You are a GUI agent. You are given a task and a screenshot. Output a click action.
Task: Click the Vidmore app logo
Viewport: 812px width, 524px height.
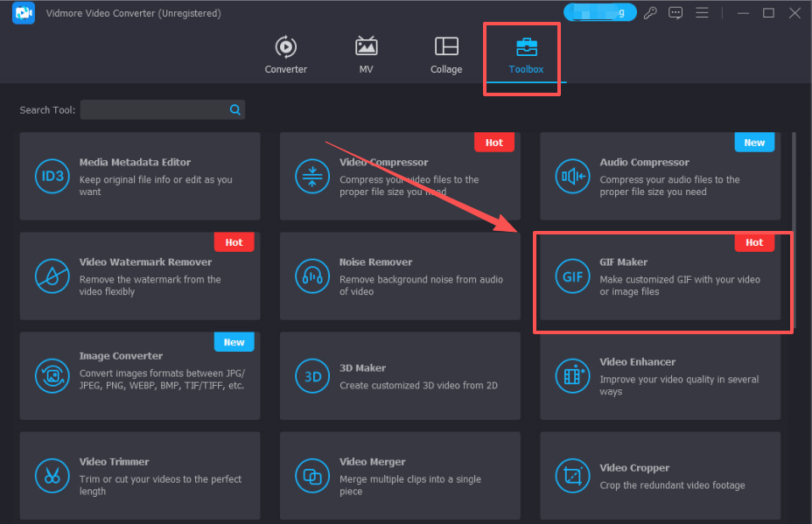tap(24, 13)
